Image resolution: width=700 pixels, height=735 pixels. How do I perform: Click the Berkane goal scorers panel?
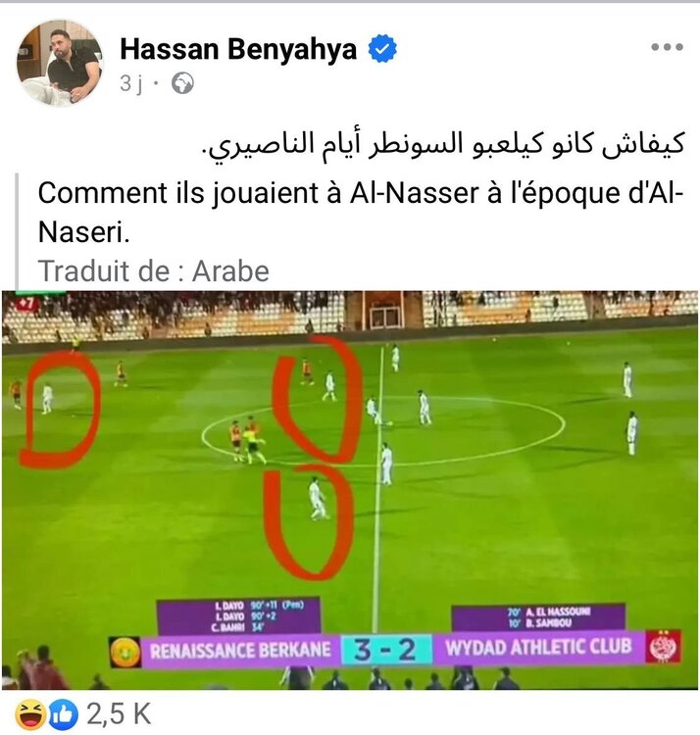tap(238, 616)
